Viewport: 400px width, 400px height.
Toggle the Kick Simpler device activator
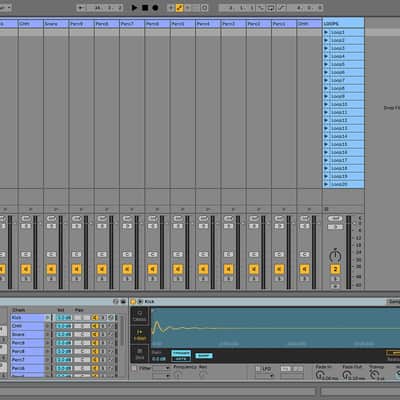tap(133, 302)
